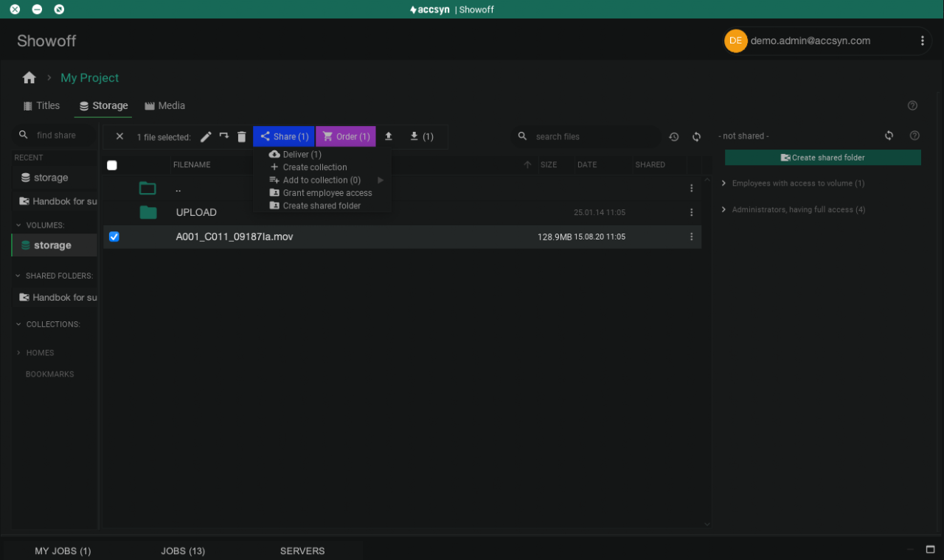Go to the home icon in the breadcrumb

point(29,77)
